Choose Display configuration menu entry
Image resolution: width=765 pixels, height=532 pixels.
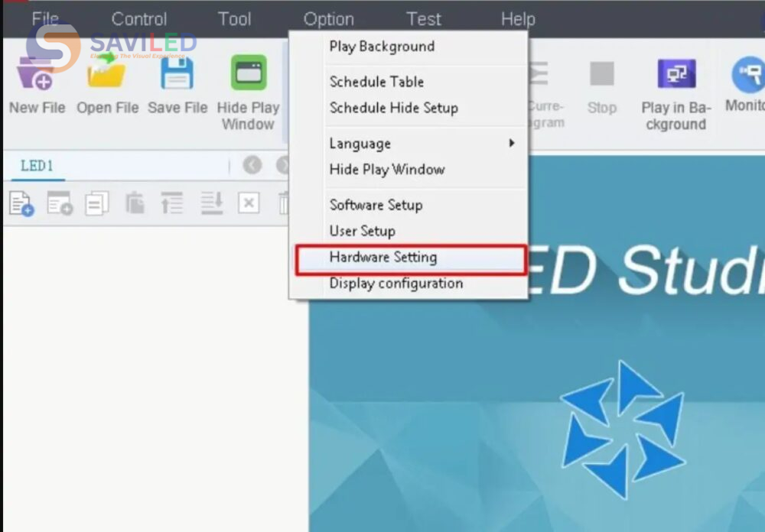pos(396,284)
